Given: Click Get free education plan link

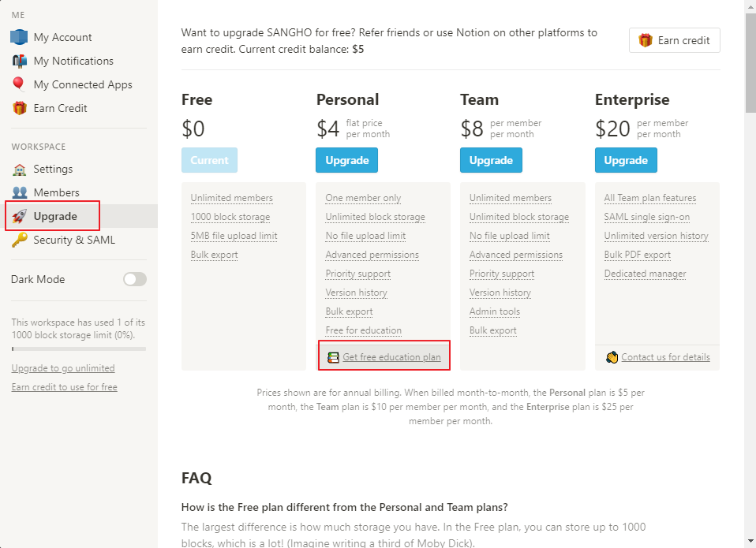Looking at the screenshot, I should (391, 357).
